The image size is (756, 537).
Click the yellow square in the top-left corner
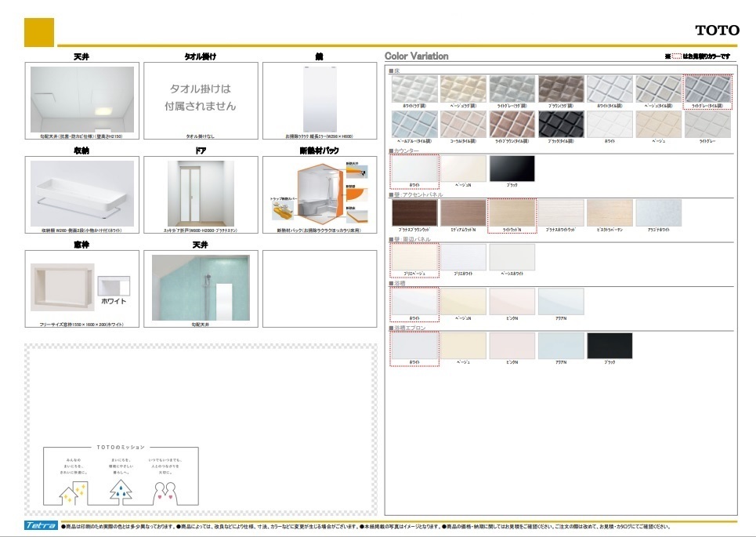(x=39, y=32)
